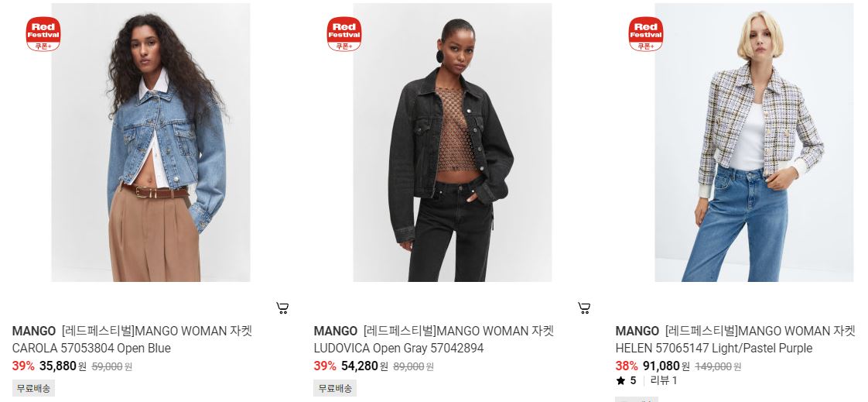868x402 pixels.
Task: Click MANGO brand name on second product
Action: pos(336,332)
